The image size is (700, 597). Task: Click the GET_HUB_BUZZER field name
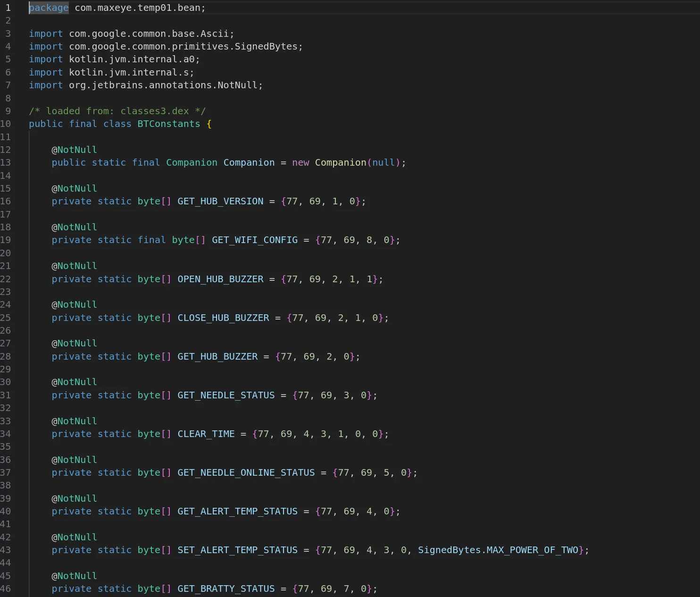coord(217,356)
